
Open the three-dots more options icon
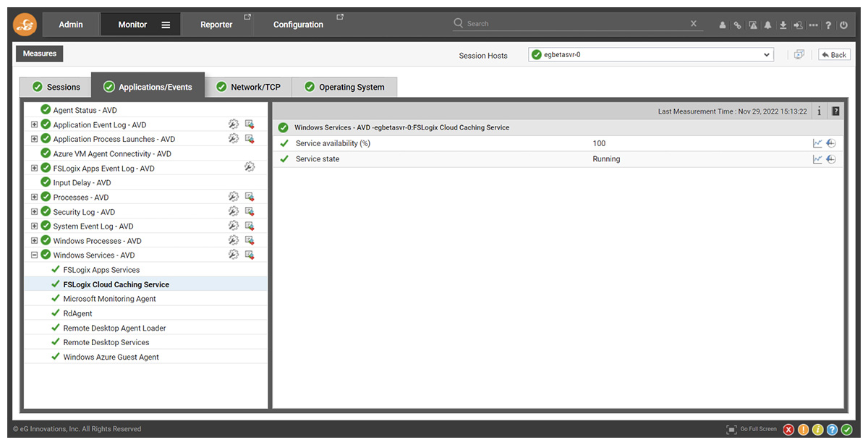coord(814,25)
